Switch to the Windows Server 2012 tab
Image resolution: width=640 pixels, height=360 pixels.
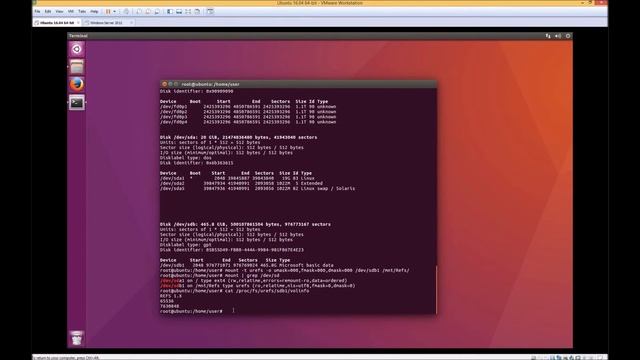pos(106,23)
